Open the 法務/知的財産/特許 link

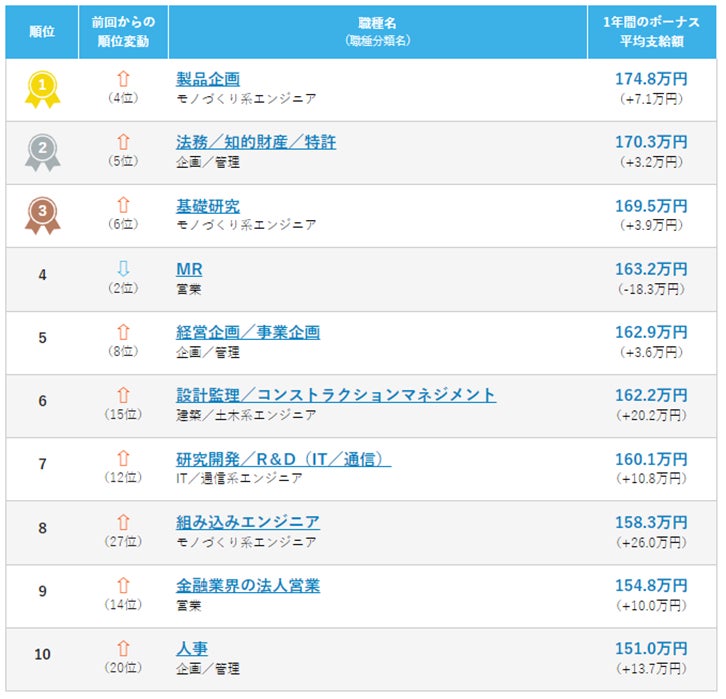point(256,142)
